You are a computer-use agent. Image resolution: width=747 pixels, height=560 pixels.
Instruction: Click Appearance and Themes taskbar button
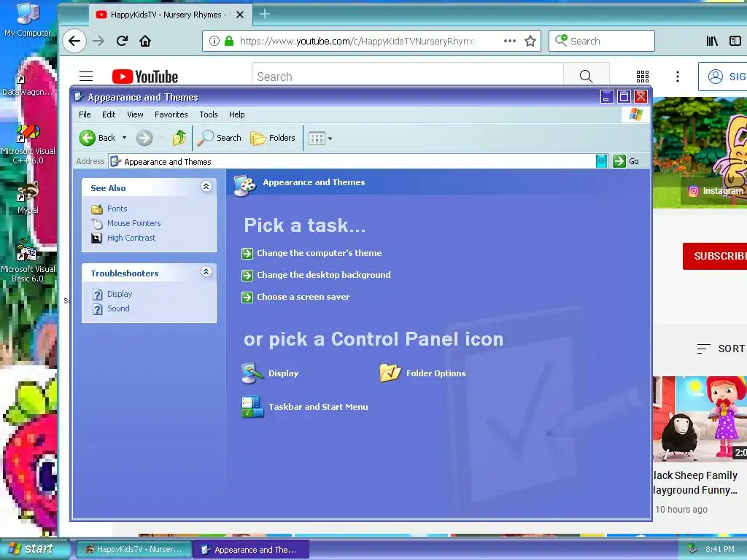point(251,550)
